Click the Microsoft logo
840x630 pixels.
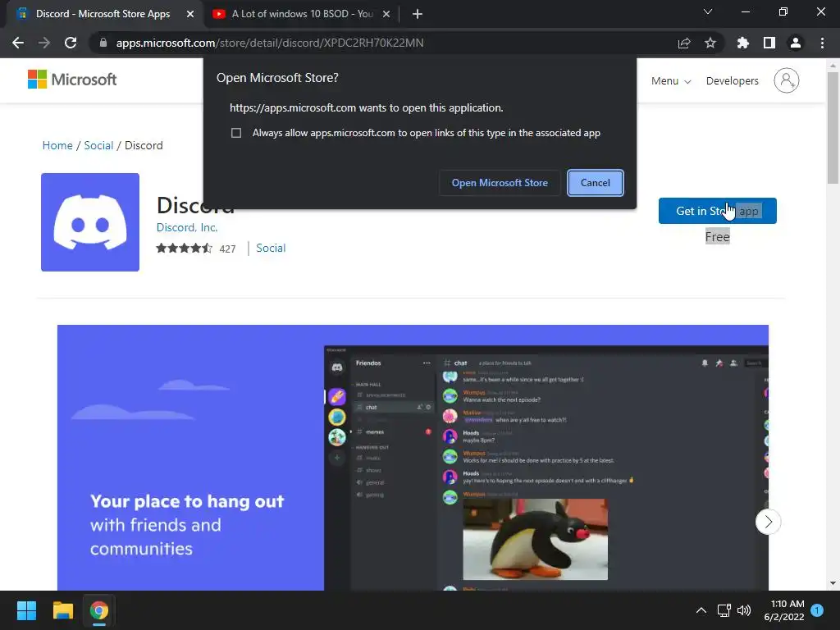point(72,80)
